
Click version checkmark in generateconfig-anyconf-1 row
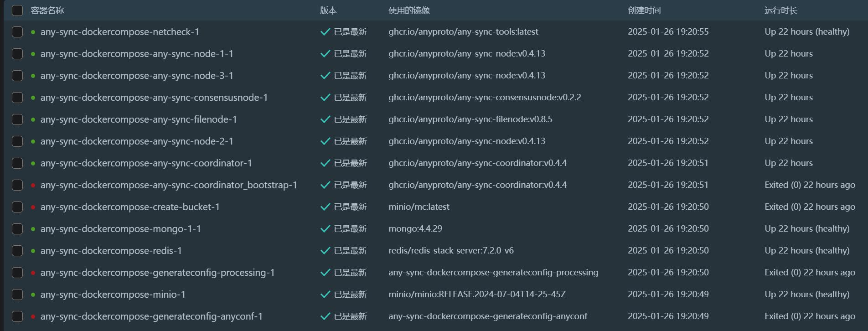pyautogui.click(x=325, y=316)
